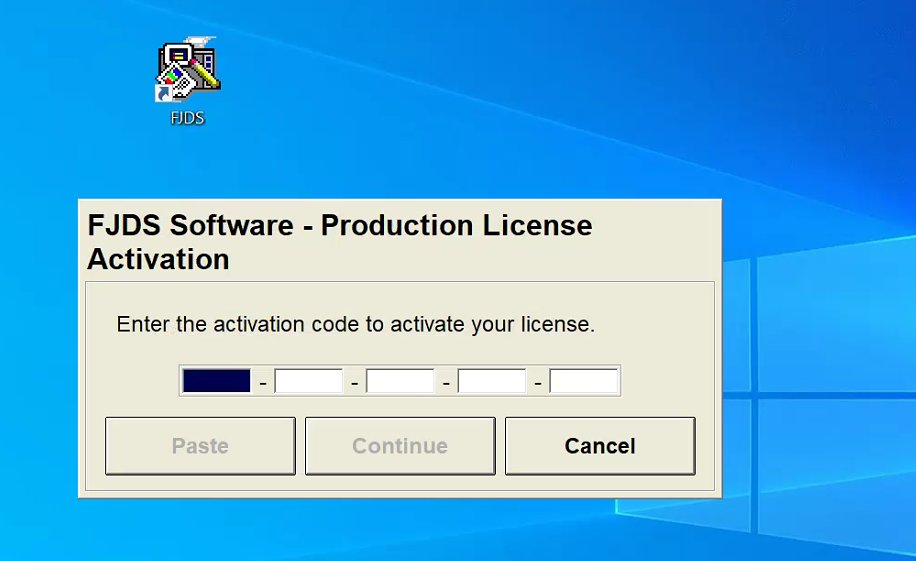916x561 pixels.
Task: Click the Continue button
Action: (400, 446)
